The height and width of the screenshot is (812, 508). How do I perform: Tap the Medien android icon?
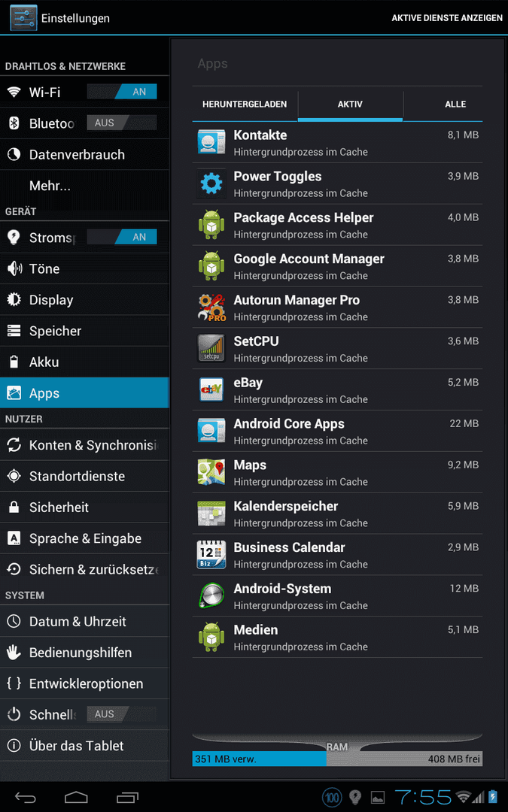click(x=211, y=637)
